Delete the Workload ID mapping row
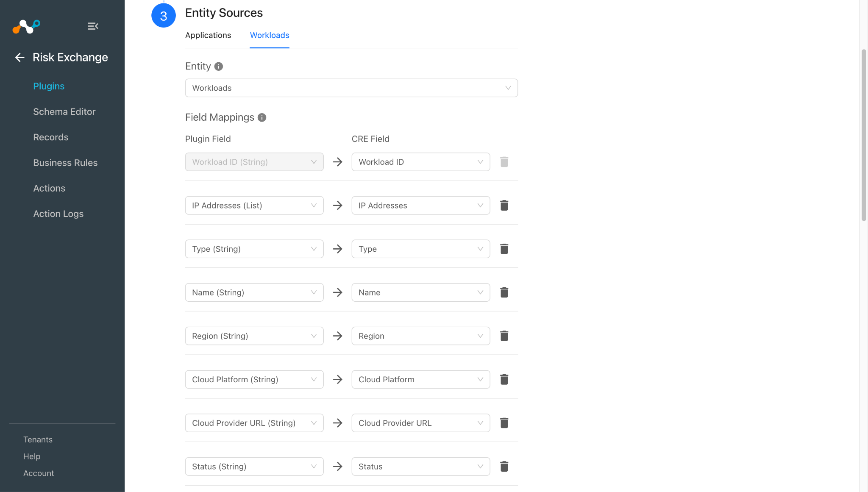This screenshot has width=868, height=492. click(504, 162)
